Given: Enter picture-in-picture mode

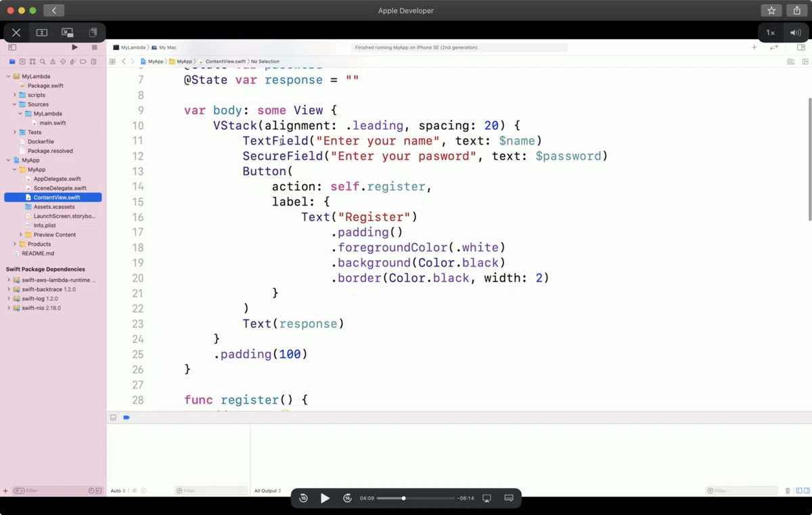Looking at the screenshot, I should point(67,32).
